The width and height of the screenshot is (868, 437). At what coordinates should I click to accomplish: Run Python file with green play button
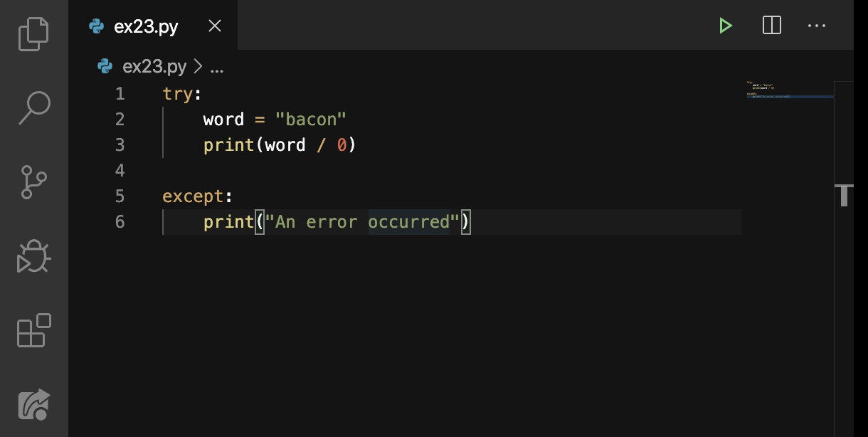[x=725, y=26]
